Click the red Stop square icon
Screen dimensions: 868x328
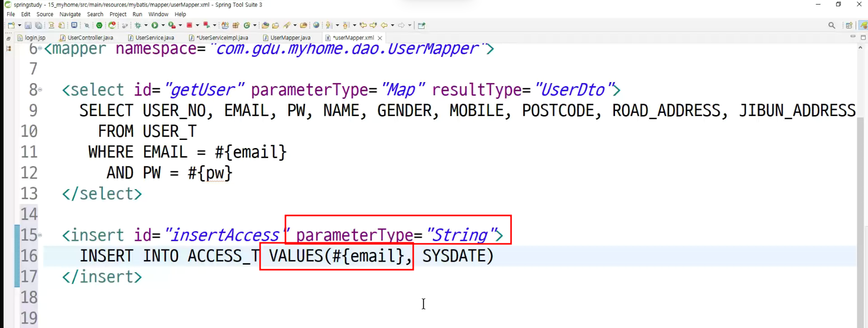(189, 25)
